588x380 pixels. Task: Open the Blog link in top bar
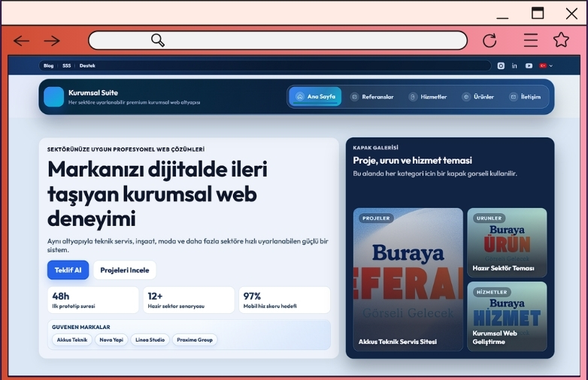point(48,66)
